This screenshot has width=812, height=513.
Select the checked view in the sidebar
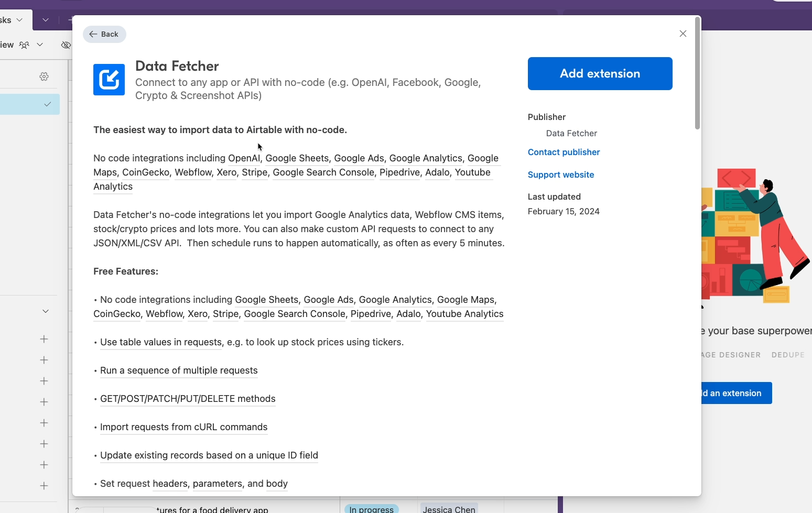tap(30, 104)
